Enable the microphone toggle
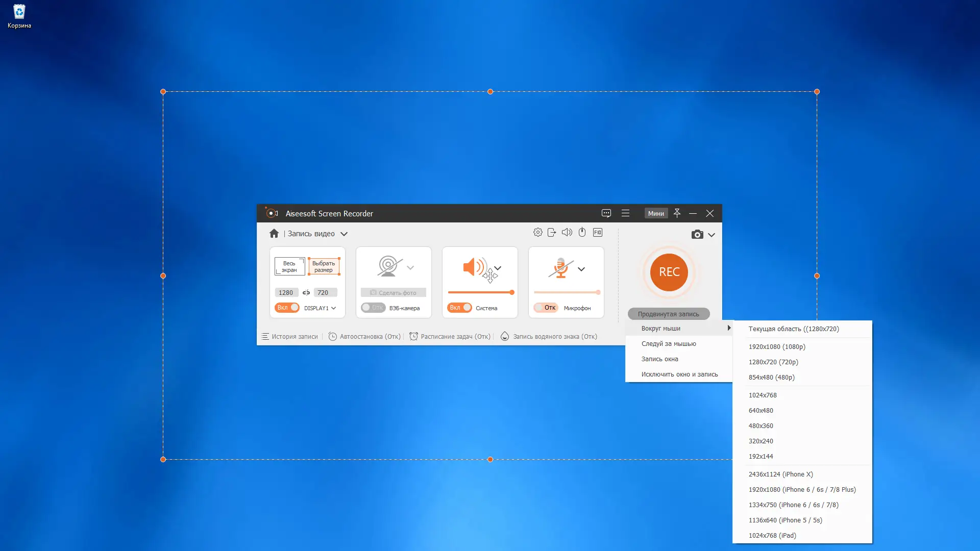This screenshot has height=551, width=980. [x=546, y=308]
